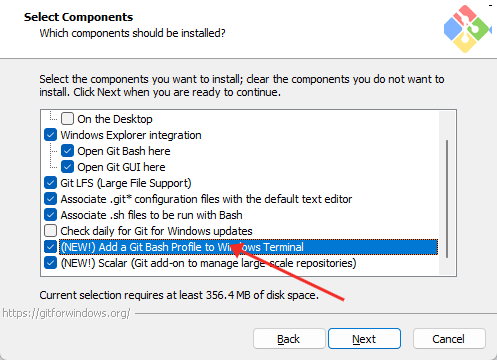Image resolution: width=497 pixels, height=360 pixels.
Task: Open the gitforwindows.org link
Action: (x=66, y=313)
